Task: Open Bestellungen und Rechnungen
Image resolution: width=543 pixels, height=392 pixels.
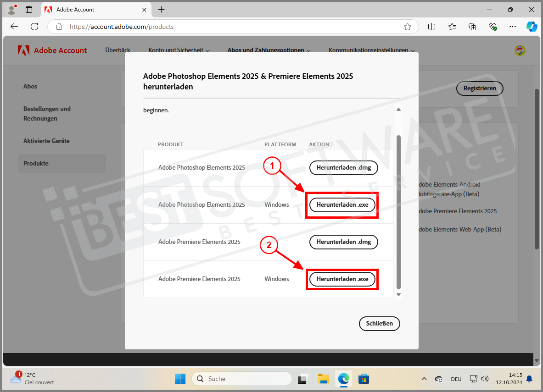Action: pos(47,114)
